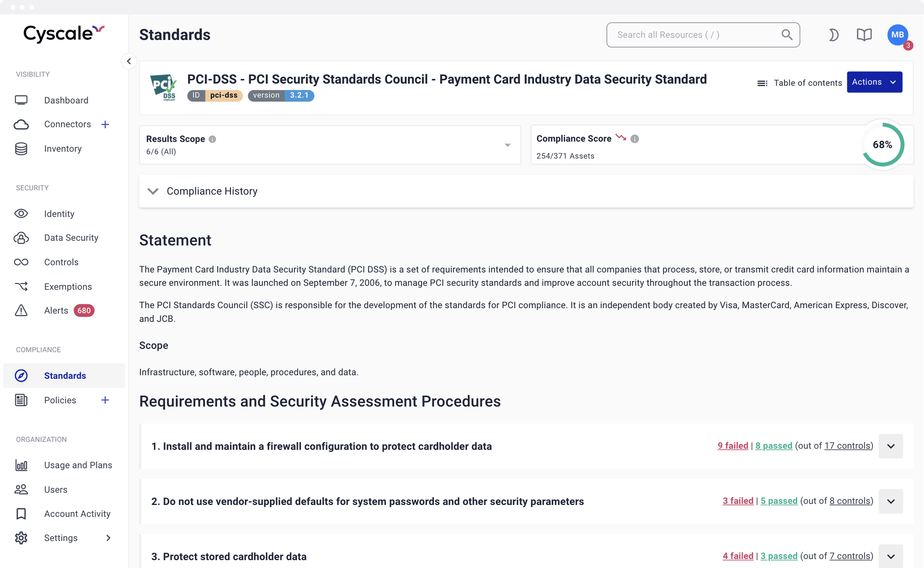This screenshot has height=568, width=924.
Task: Open Data Security from the sidebar
Action: tap(71, 238)
